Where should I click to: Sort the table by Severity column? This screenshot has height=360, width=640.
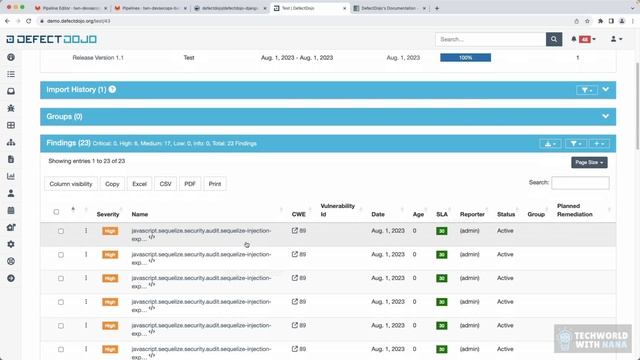(108, 214)
